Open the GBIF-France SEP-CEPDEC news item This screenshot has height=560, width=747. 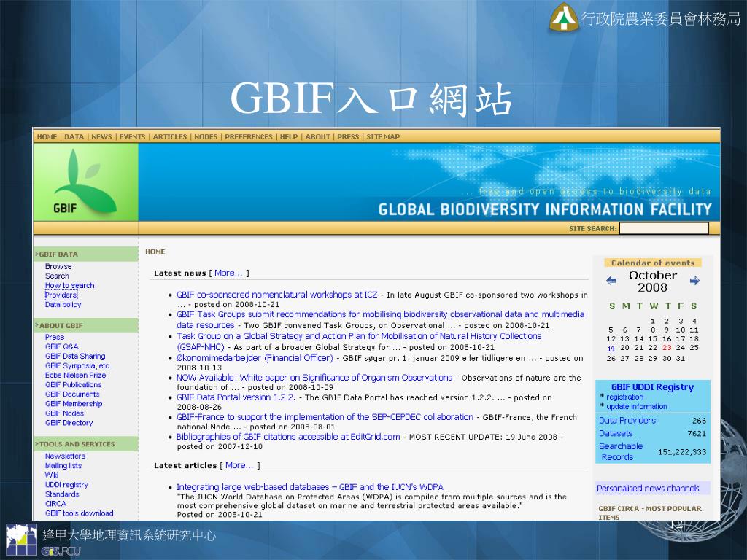click(325, 416)
